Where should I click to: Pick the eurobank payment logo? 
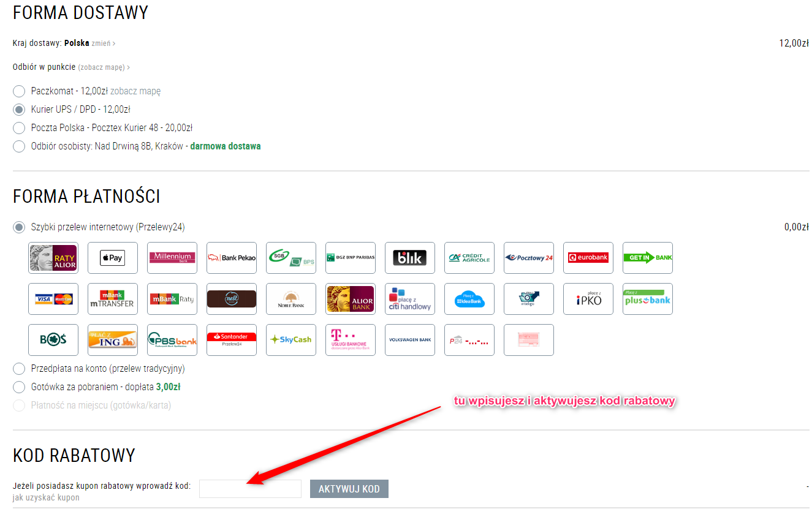(588, 258)
